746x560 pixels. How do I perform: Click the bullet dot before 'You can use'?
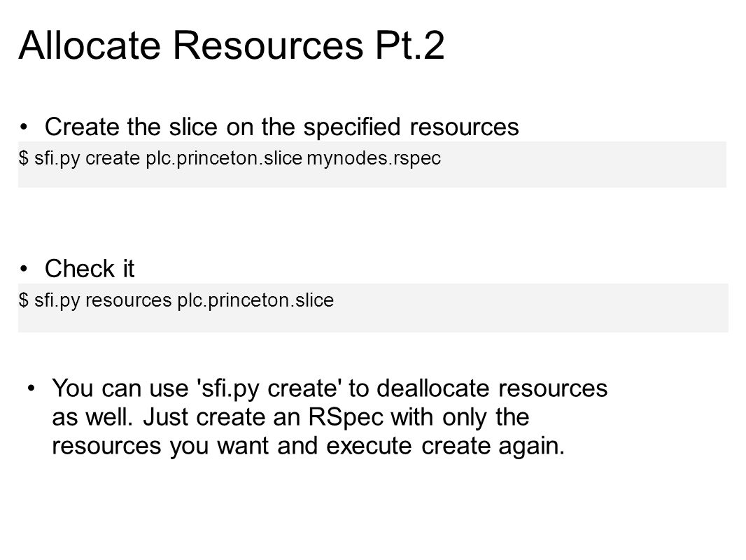click(x=31, y=388)
